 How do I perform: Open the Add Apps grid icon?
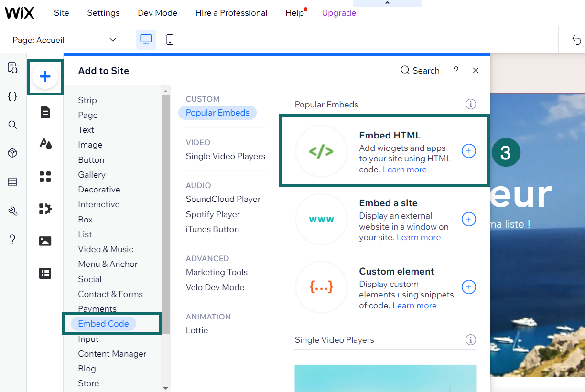[45, 177]
